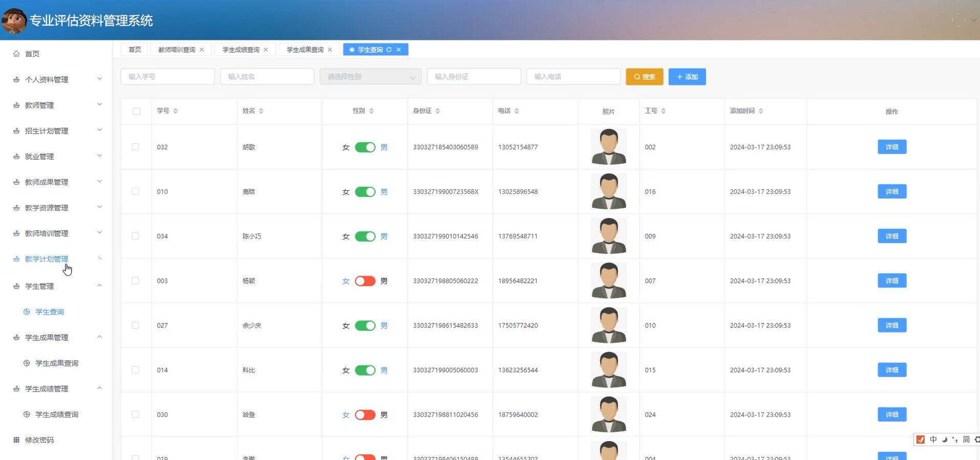Click the 教学资源管理 menu icon
The width and height of the screenshot is (980, 460).
(16, 207)
